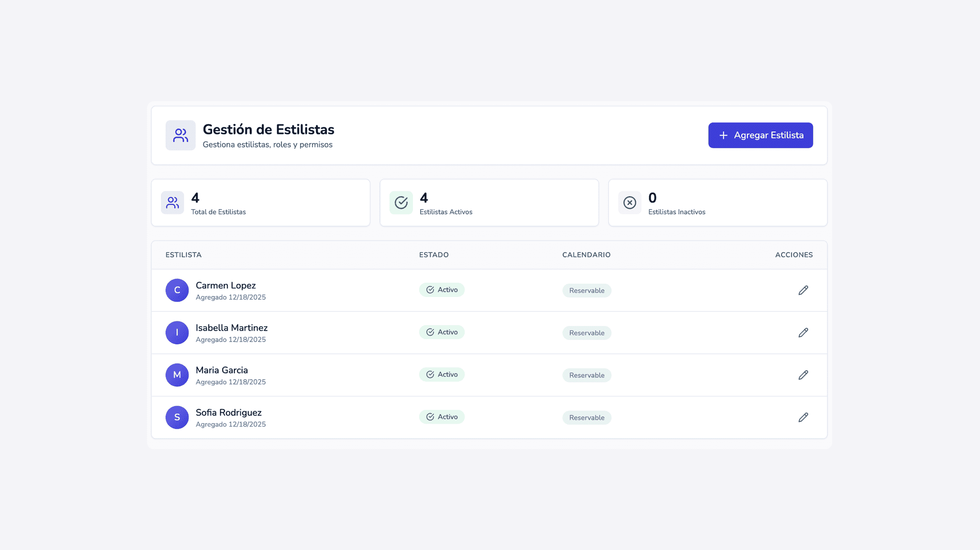Click edit pencil for Isabella Martinez

point(803,332)
